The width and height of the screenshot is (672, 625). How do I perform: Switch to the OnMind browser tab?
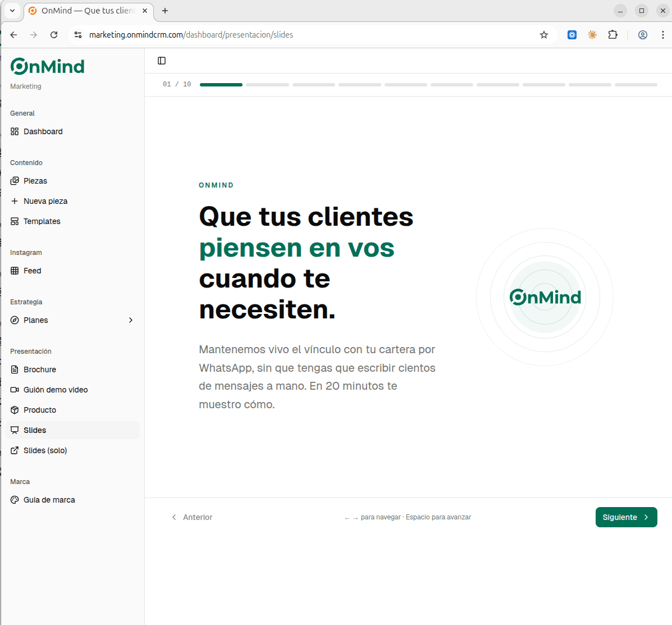pos(88,11)
